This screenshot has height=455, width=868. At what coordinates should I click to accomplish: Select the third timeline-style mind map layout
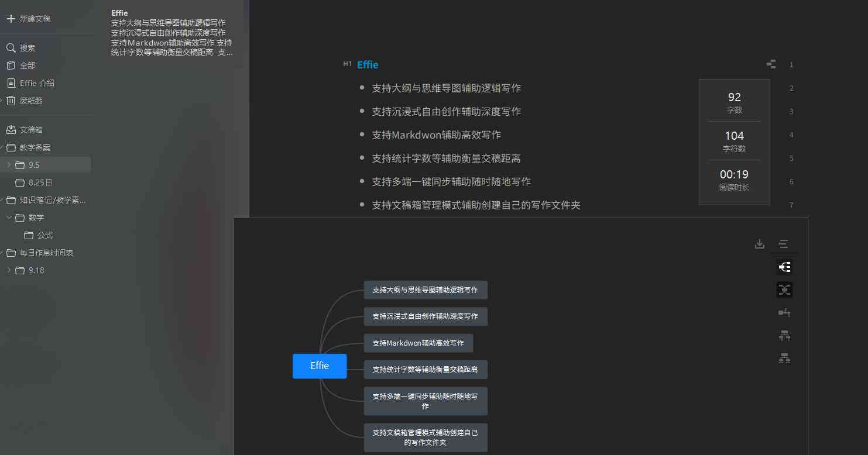[784, 313]
